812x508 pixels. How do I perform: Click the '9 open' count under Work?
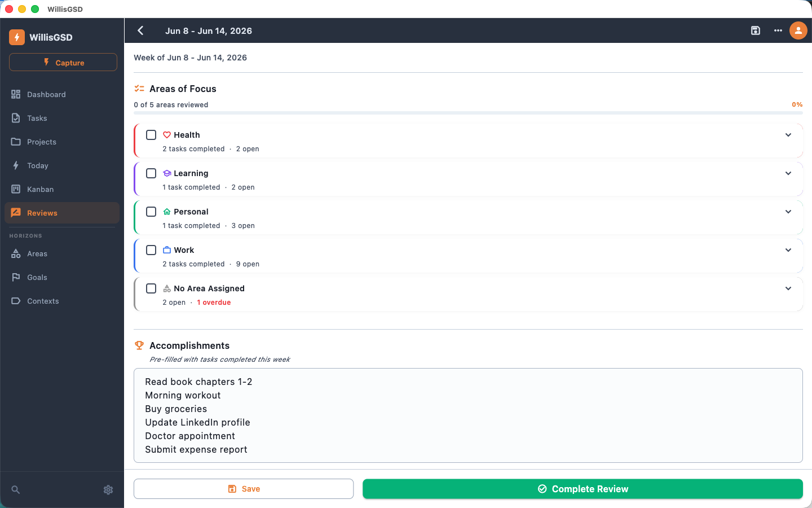click(248, 264)
